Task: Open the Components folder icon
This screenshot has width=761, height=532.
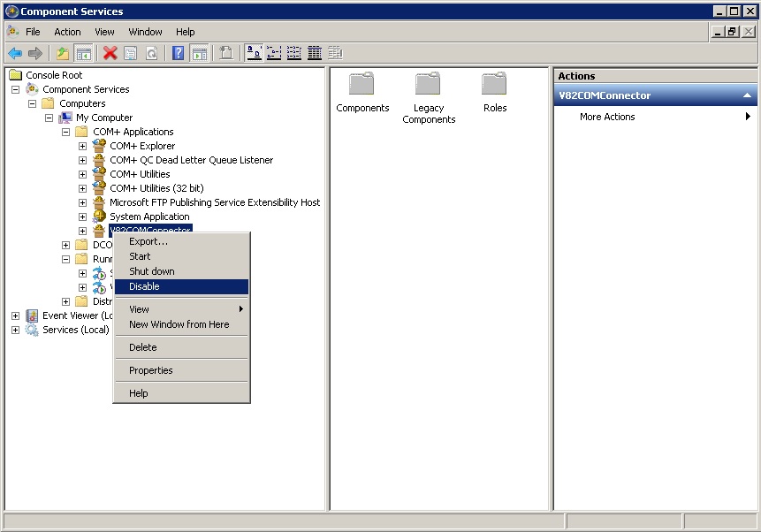Action: [x=362, y=83]
